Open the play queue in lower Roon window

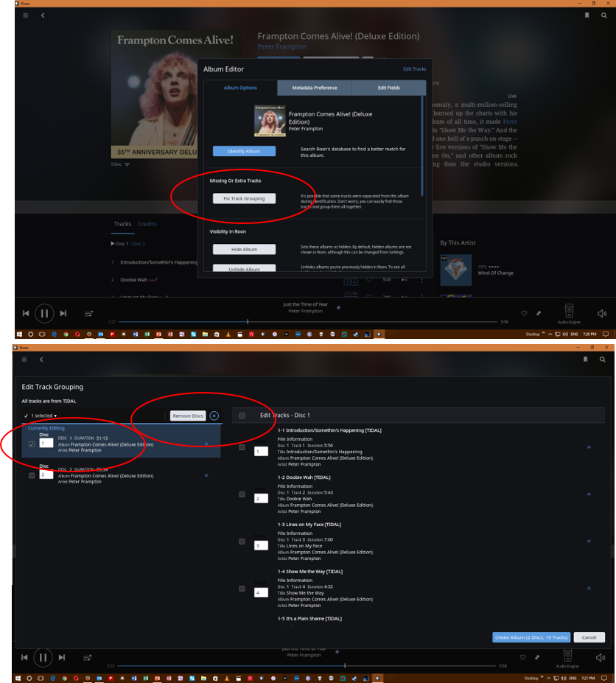88,658
